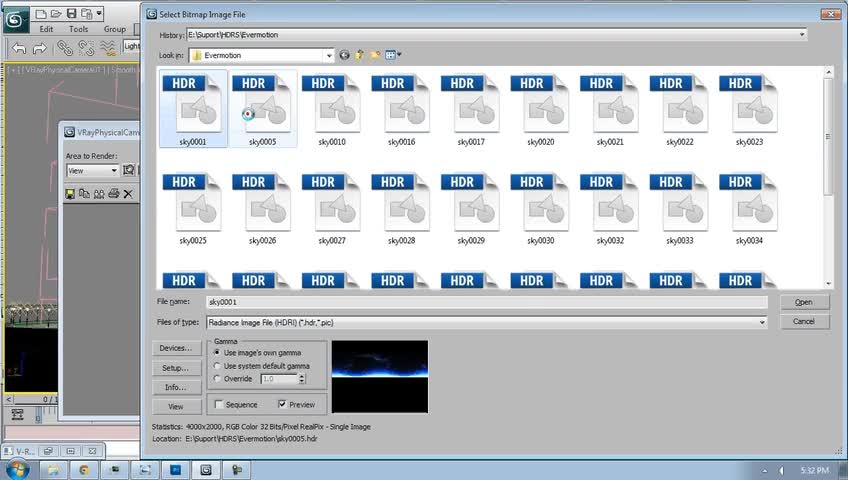This screenshot has width=848, height=480.
Task: Select the sky0027 HDR file
Action: (332, 209)
